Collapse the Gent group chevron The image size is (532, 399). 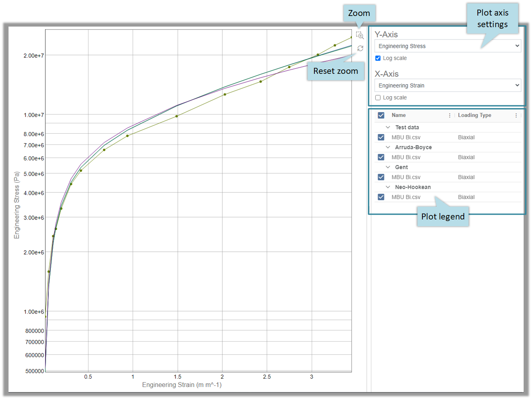(x=388, y=167)
